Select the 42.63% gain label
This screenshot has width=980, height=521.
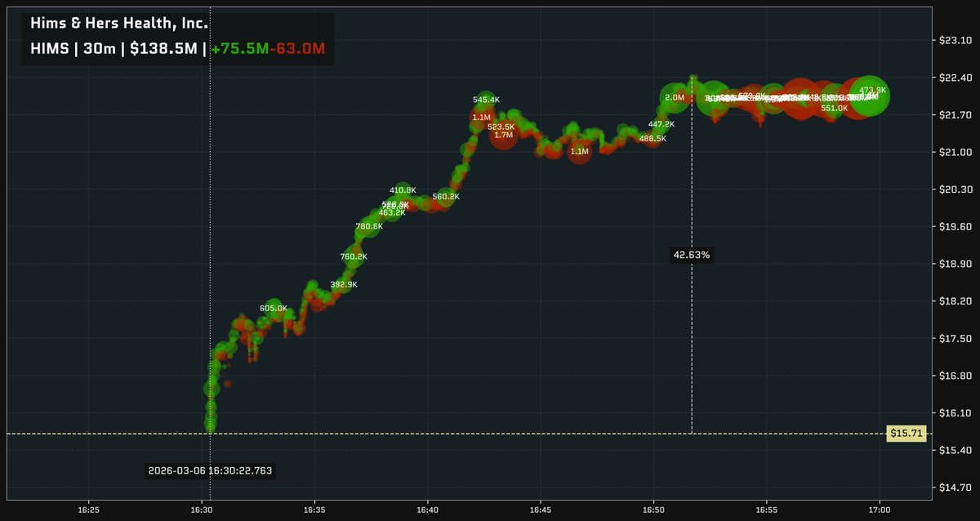[x=692, y=255]
